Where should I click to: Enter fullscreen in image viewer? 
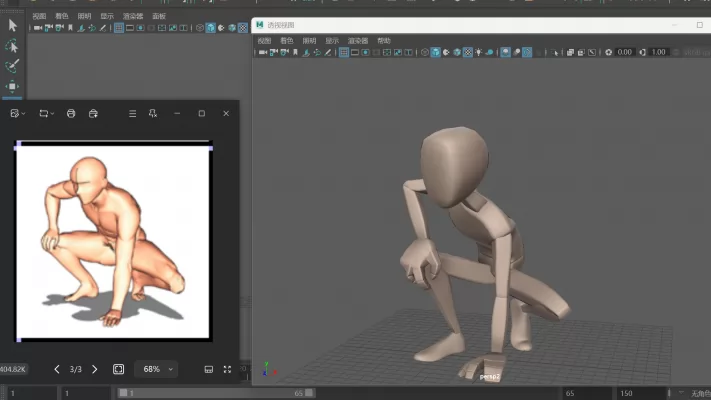(x=227, y=369)
